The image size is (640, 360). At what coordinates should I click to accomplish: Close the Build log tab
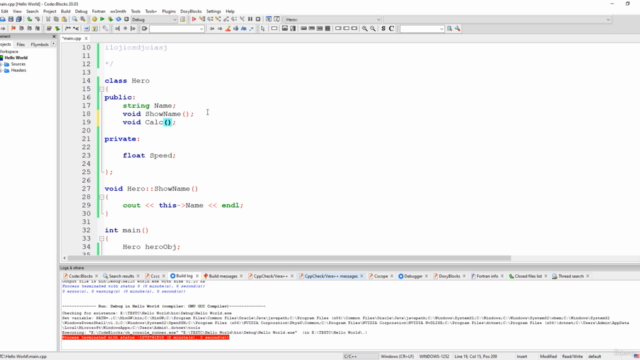[x=197, y=276]
